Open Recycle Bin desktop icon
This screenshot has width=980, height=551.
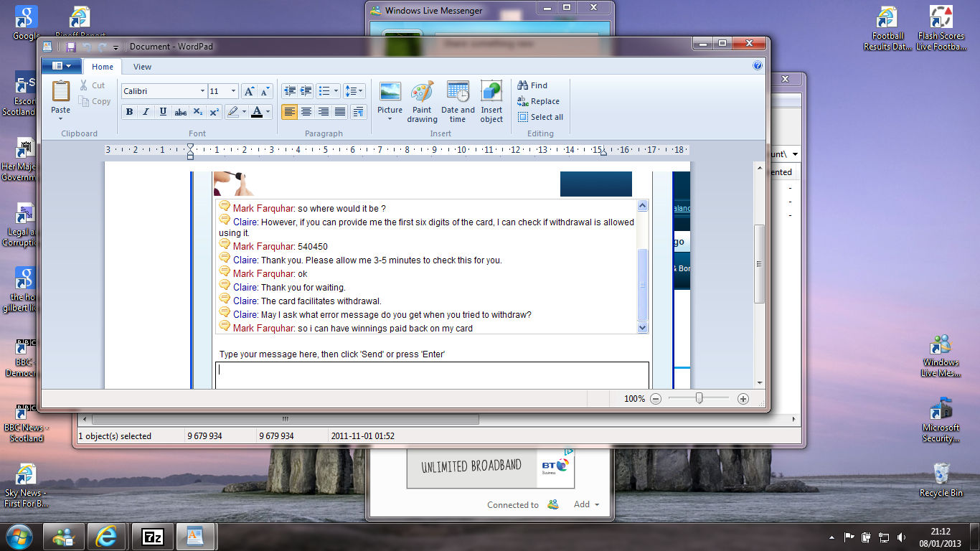pos(941,481)
